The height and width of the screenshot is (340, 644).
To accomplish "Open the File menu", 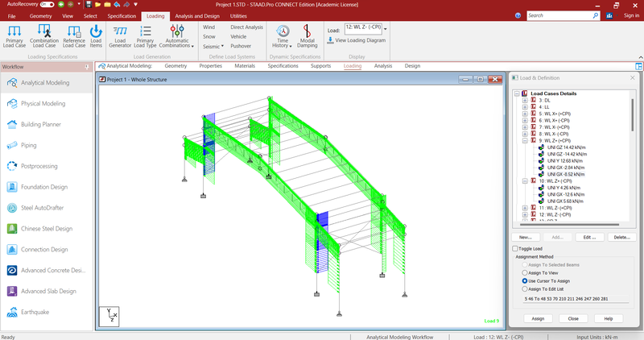I will pyautogui.click(x=11, y=16).
